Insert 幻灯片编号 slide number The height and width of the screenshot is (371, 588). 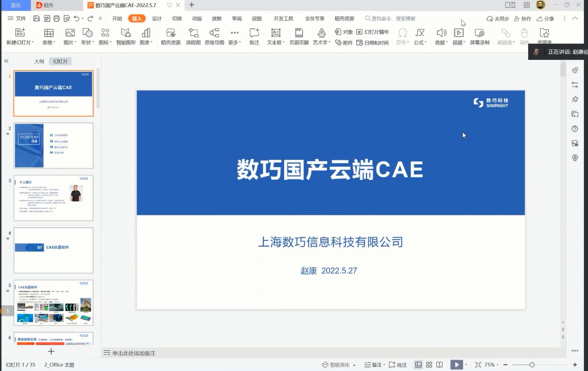point(373,32)
